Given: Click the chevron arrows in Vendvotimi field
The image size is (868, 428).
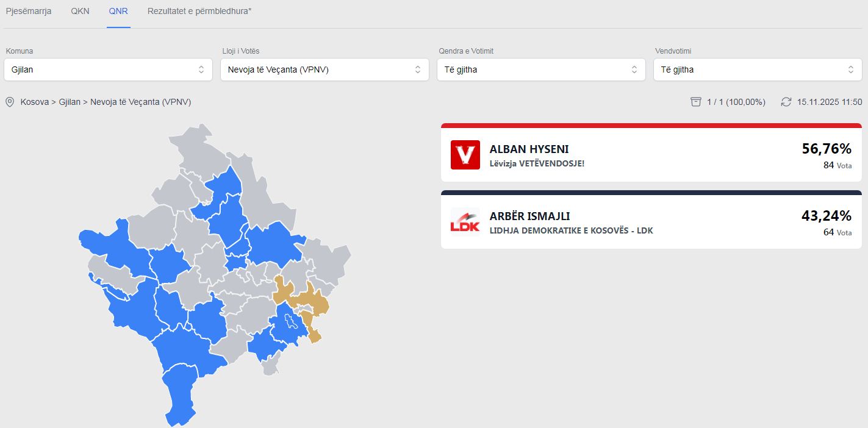Looking at the screenshot, I should [850, 70].
